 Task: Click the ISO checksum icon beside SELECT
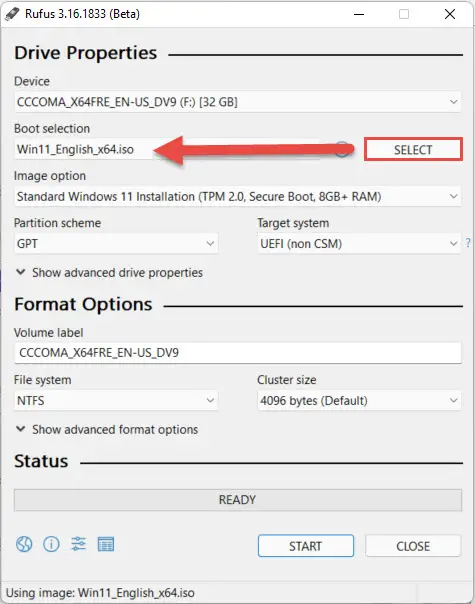click(342, 149)
